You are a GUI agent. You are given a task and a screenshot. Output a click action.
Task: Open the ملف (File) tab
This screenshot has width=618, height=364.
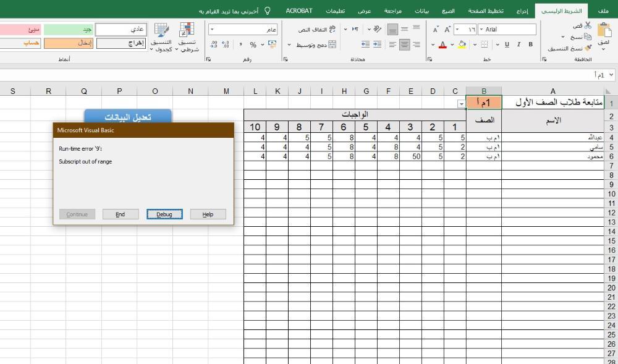(x=603, y=11)
